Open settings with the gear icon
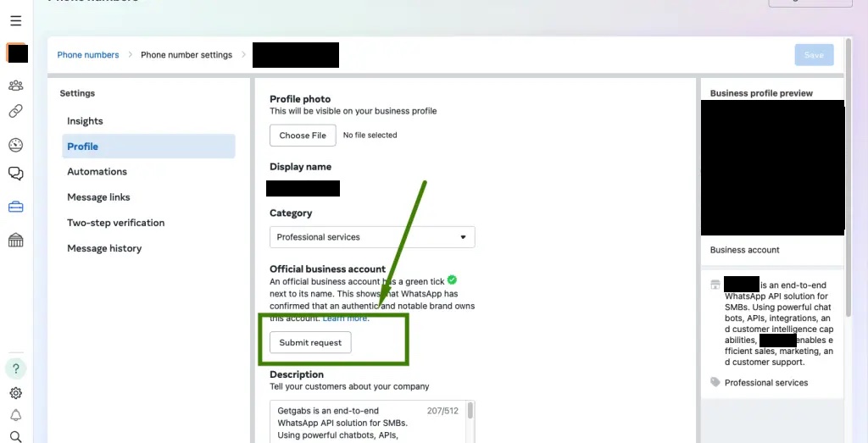This screenshot has height=443, width=868. point(16,393)
